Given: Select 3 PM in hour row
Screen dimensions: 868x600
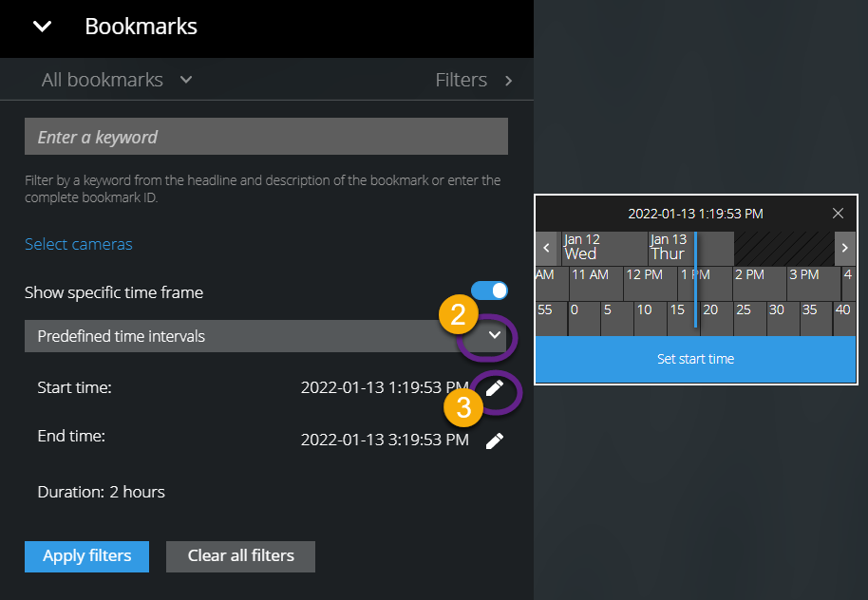Looking at the screenshot, I should pos(814,284).
